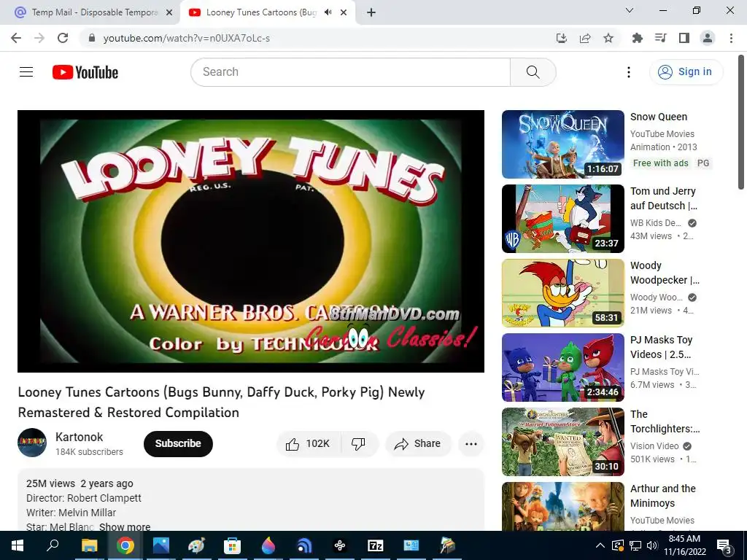
Task: Click the magnifier search button
Action: [533, 72]
